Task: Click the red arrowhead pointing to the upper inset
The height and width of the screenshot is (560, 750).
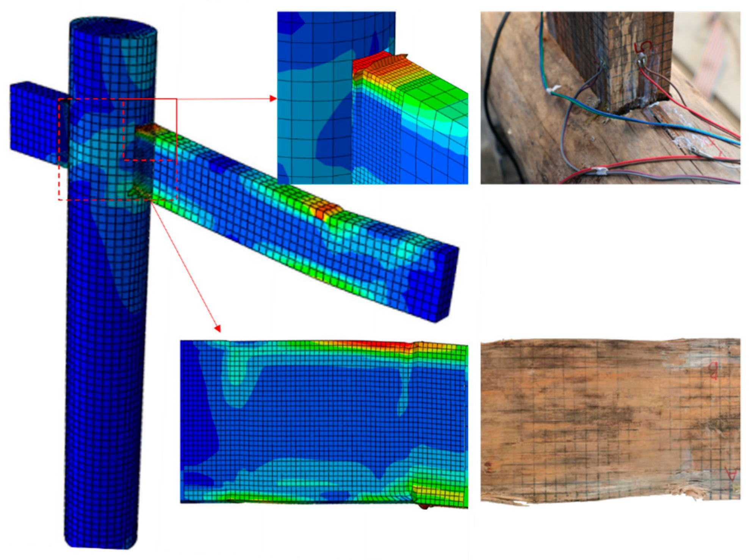Action: coord(273,99)
